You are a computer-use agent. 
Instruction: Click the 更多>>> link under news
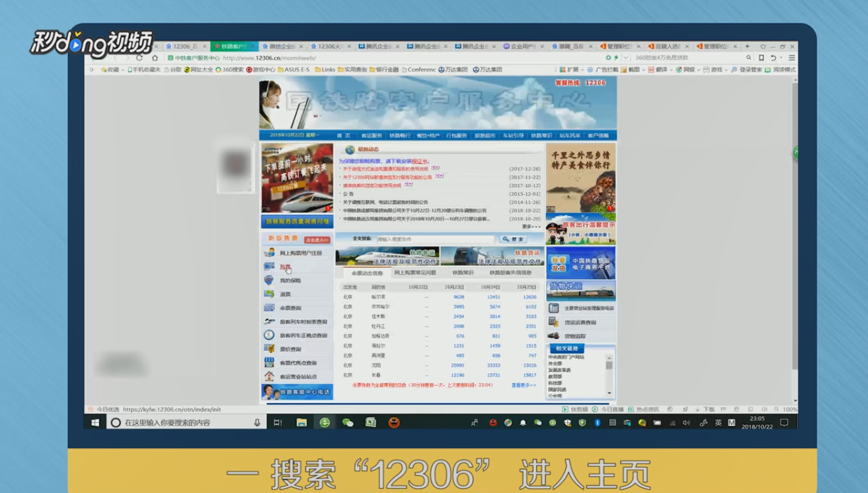(531, 227)
